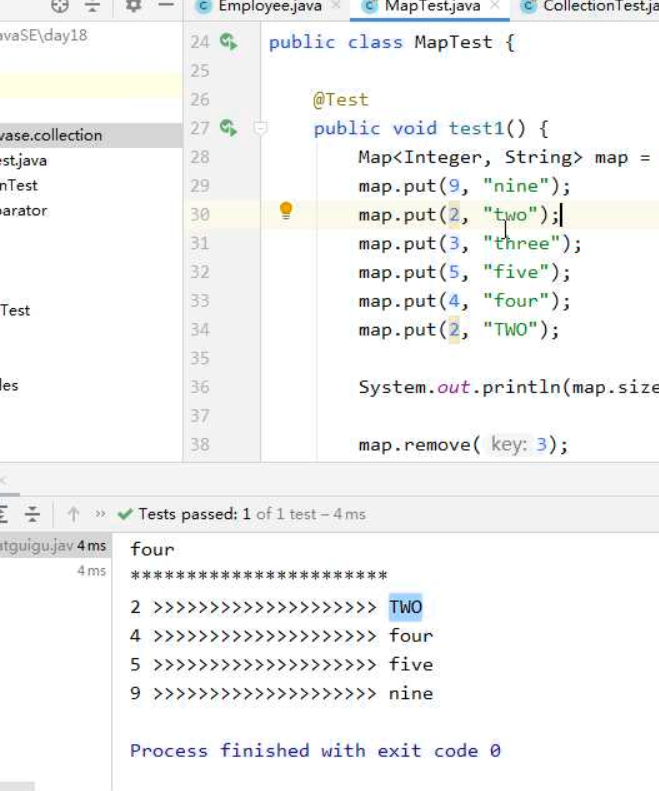Close the MapTest.java tab
The image size is (659, 791).
coord(495,6)
